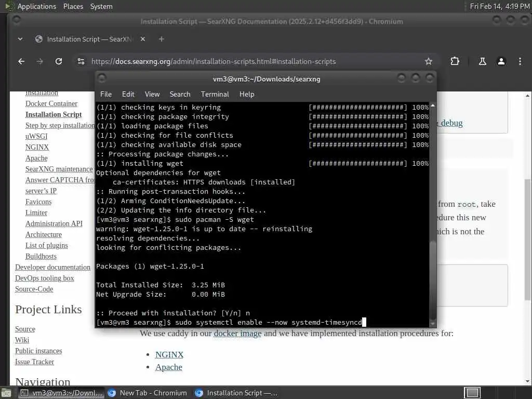Click the terminal scroll down arrow

433,324
